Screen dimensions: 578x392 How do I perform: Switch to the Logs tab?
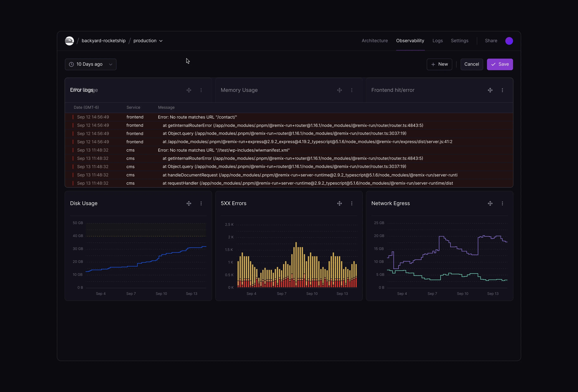pyautogui.click(x=437, y=41)
